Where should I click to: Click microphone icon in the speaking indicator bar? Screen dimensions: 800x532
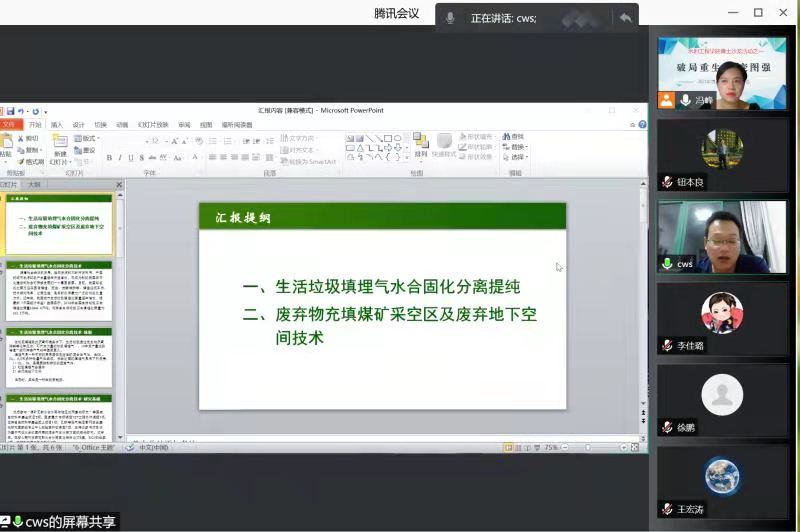coord(450,18)
